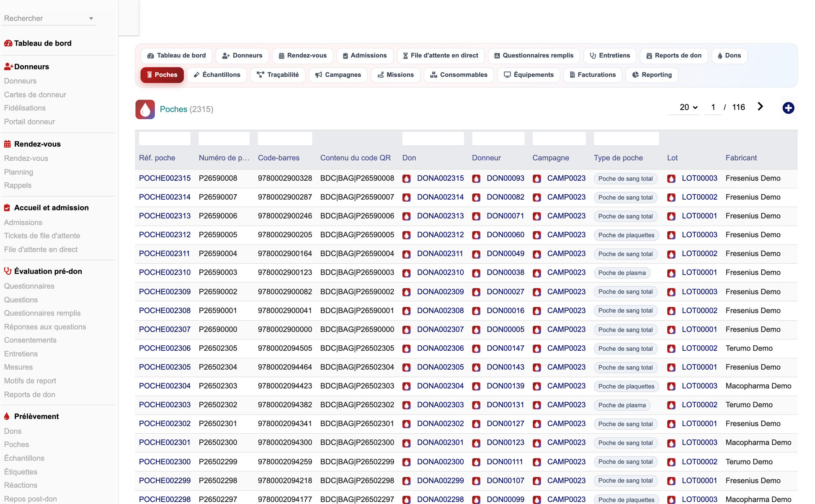Click the Donneur column filter field

click(x=498, y=139)
